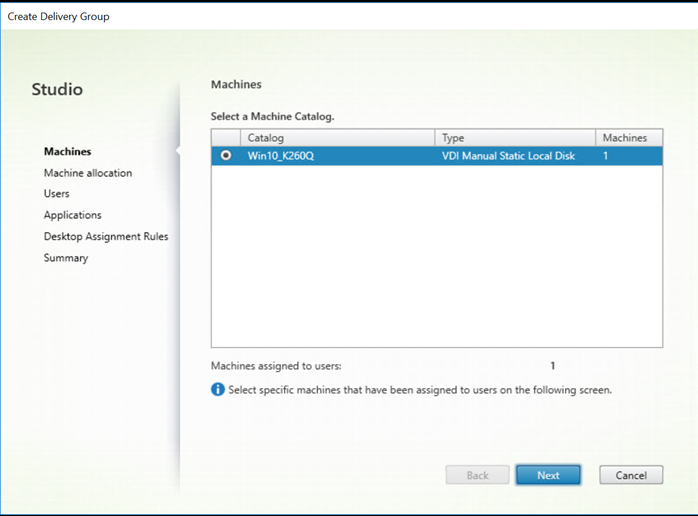Image resolution: width=698 pixels, height=516 pixels.
Task: Go to Desktop Assignment Rules step
Action: (106, 236)
